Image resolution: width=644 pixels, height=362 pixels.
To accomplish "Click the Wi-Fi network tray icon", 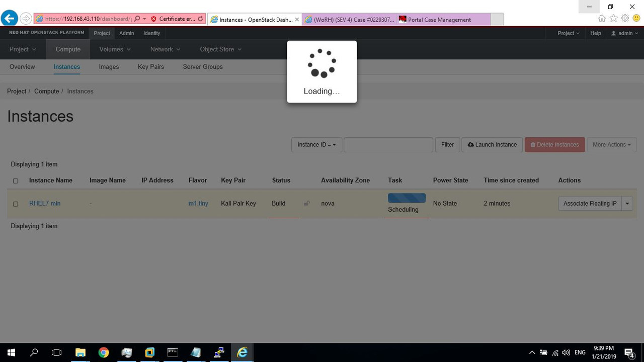I will (x=555, y=352).
